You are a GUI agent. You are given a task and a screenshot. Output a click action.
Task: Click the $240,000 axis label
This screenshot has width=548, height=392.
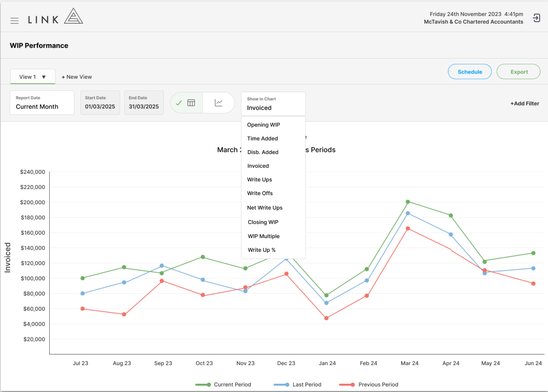pyautogui.click(x=32, y=172)
